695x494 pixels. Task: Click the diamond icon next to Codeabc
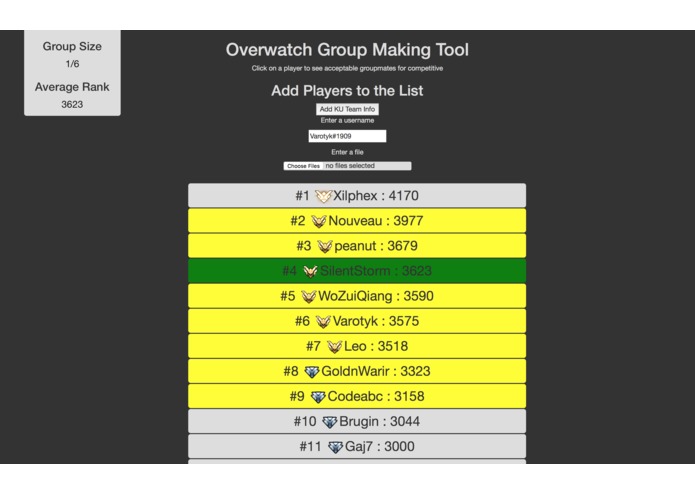tap(318, 397)
